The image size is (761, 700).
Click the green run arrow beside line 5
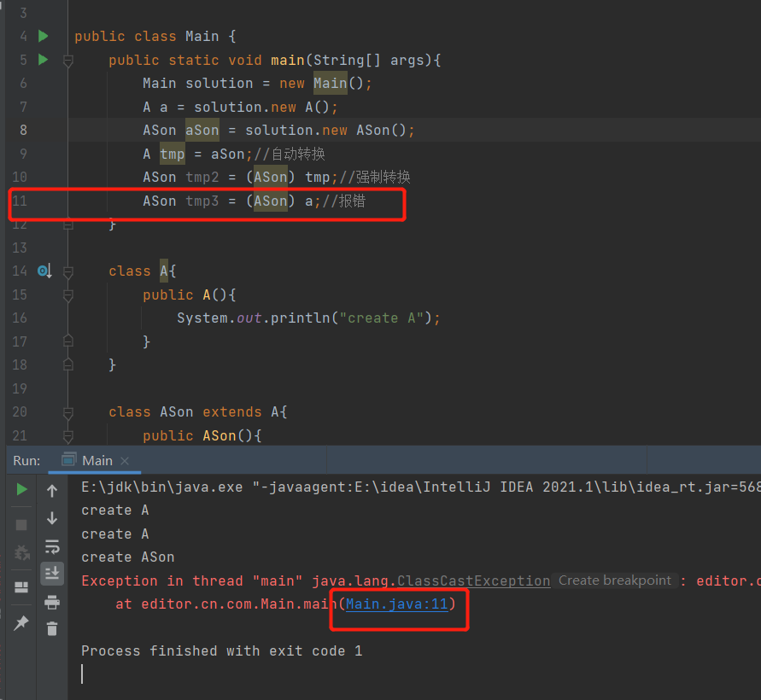[43, 60]
